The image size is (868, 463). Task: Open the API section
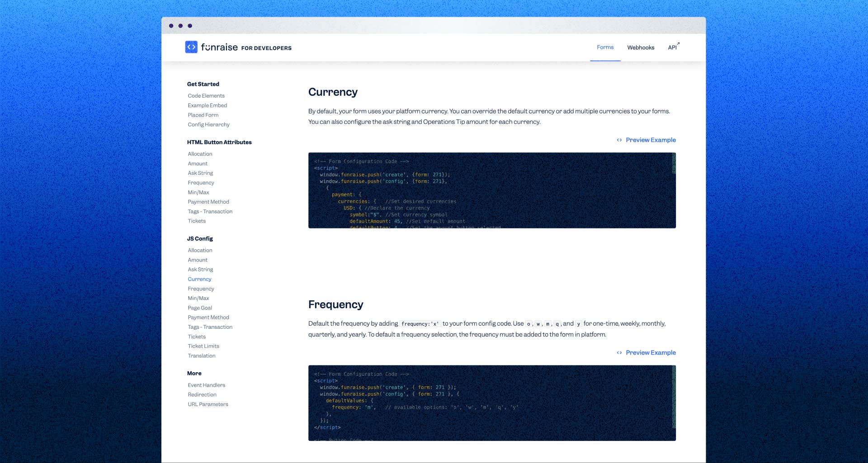pyautogui.click(x=671, y=47)
